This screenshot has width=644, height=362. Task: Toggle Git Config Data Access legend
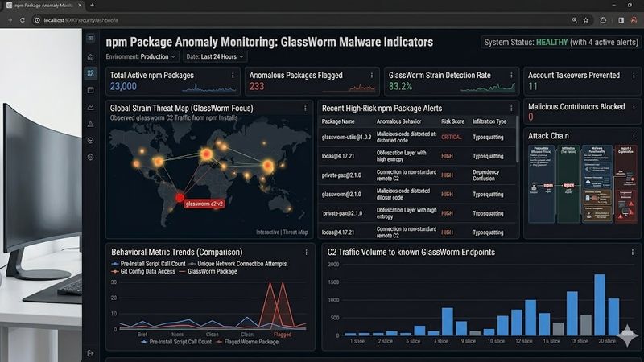click(x=143, y=271)
